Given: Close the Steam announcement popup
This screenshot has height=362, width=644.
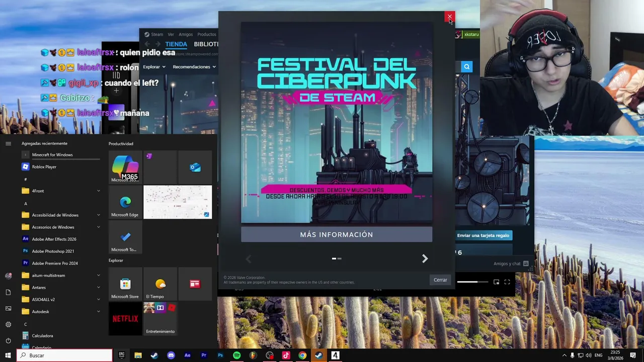Looking at the screenshot, I should point(450,17).
